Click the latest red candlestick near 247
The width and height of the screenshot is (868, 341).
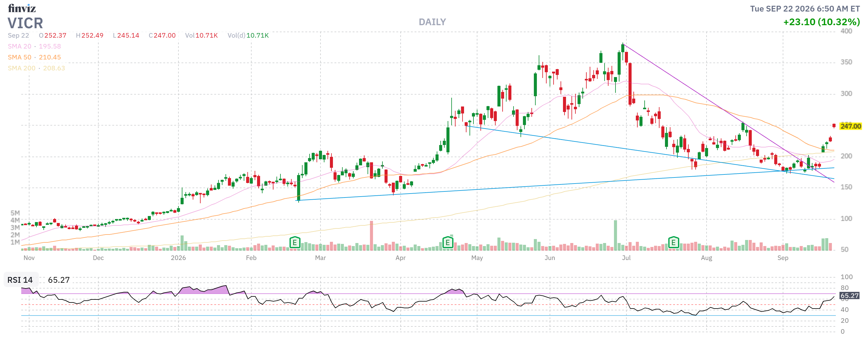[834, 126]
